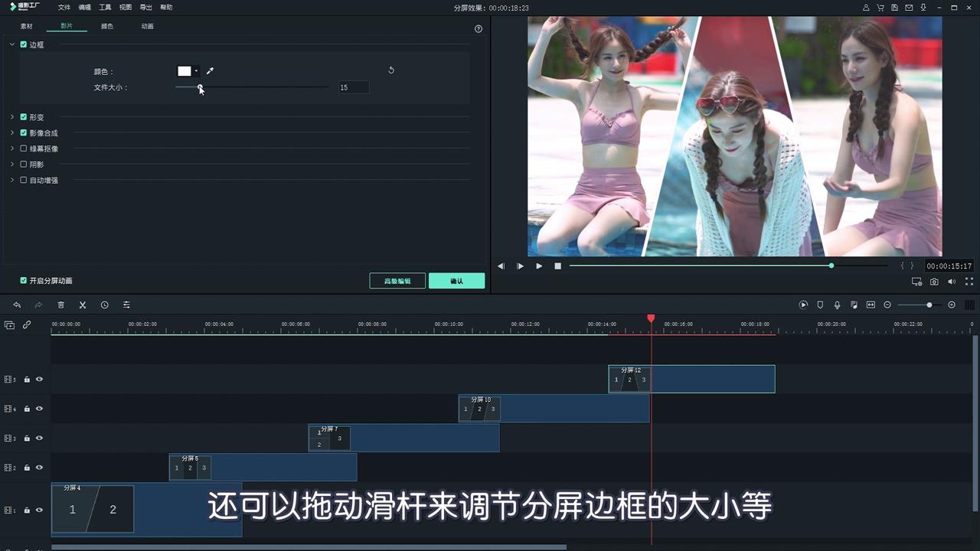Enable the 阴影 checkbox
This screenshot has width=980, height=551.
pyautogui.click(x=23, y=164)
